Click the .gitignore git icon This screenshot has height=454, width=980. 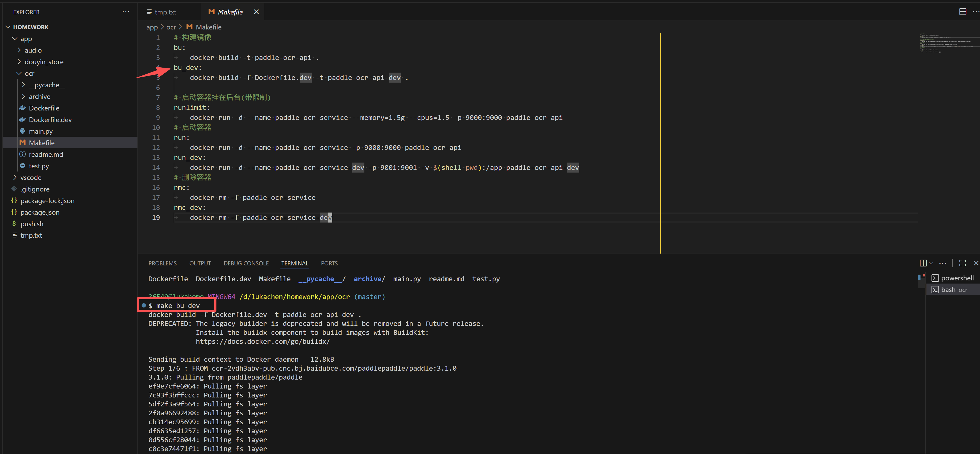click(14, 189)
